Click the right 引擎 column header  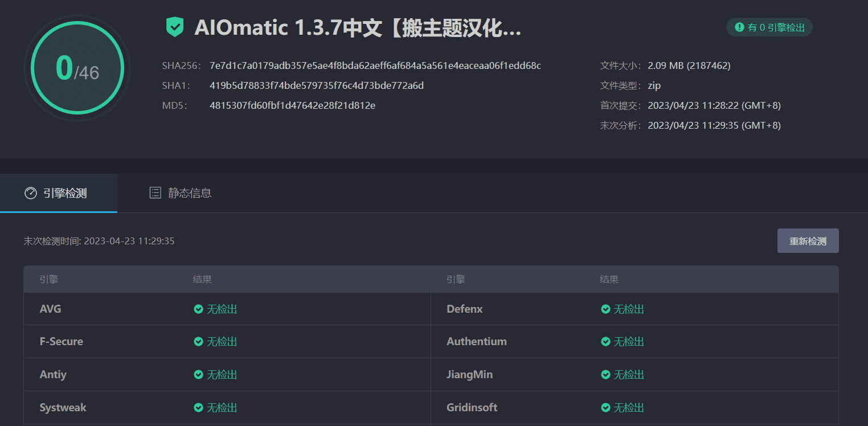tap(456, 279)
